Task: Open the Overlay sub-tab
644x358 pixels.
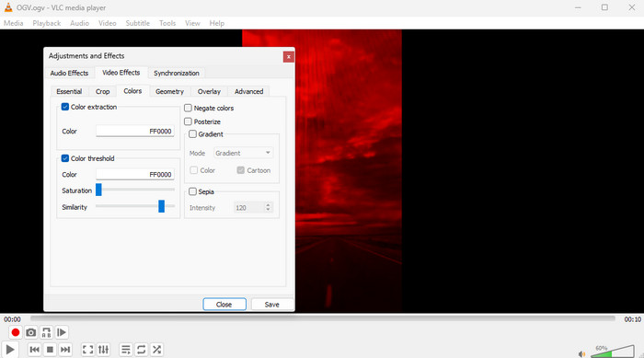Action: (209, 91)
